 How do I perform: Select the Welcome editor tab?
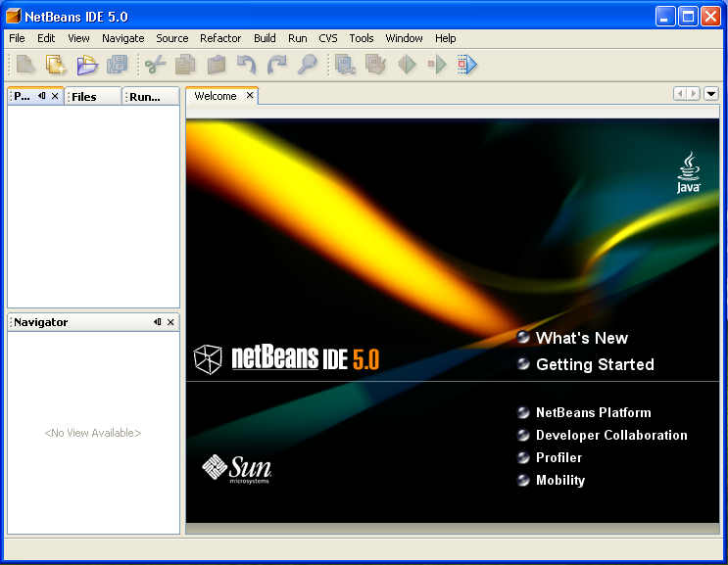[216, 96]
